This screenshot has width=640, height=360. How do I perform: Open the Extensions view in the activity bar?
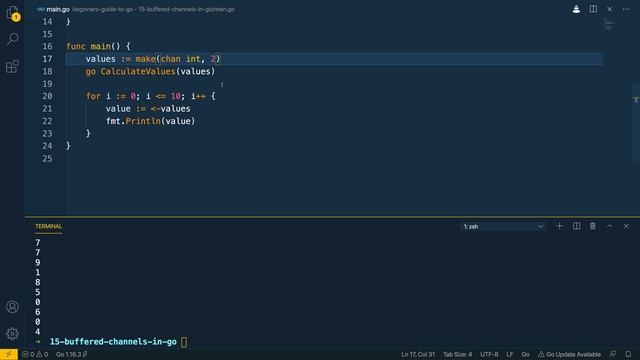tap(12, 66)
